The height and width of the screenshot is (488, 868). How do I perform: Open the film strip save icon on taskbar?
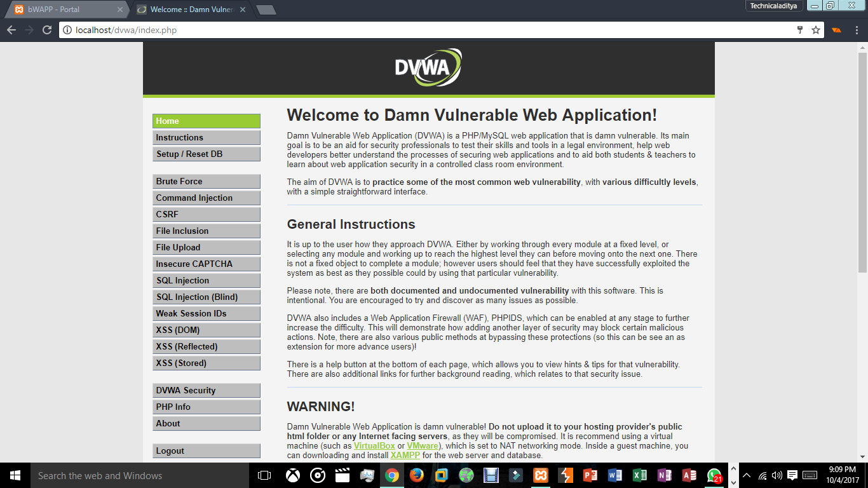(491, 475)
